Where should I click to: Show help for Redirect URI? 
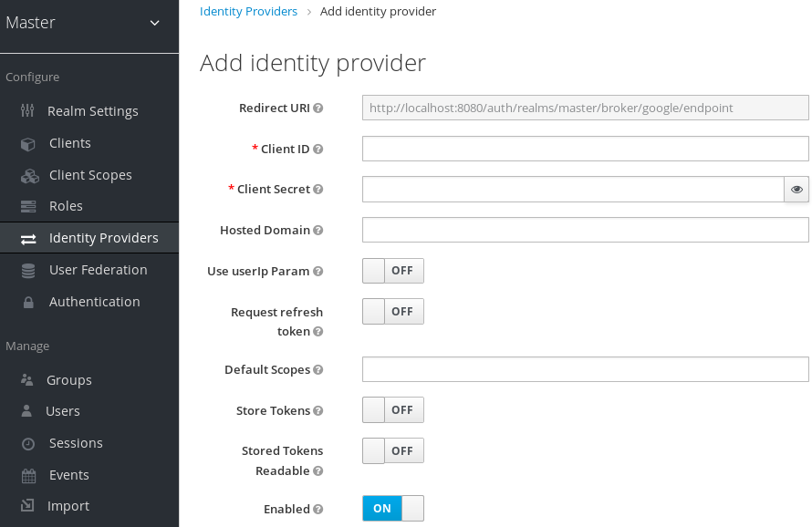pos(318,108)
